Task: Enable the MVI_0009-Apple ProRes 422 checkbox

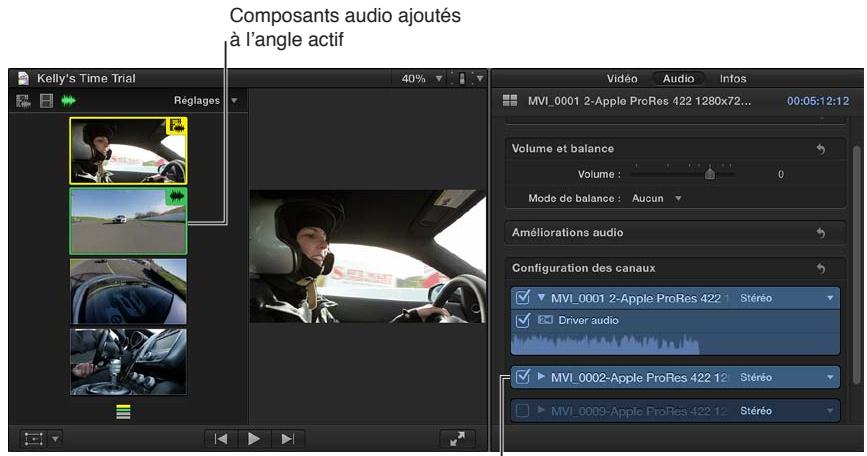Action: (x=523, y=411)
